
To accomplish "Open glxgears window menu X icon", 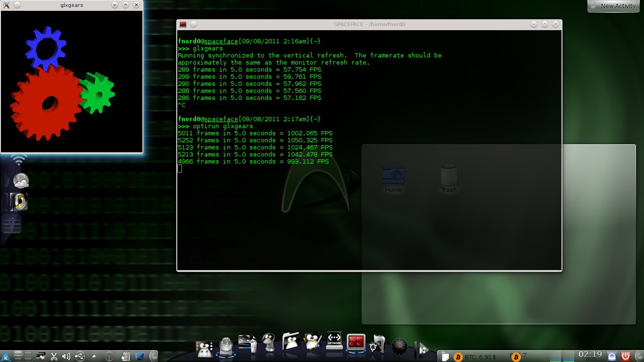I will 6,5.
